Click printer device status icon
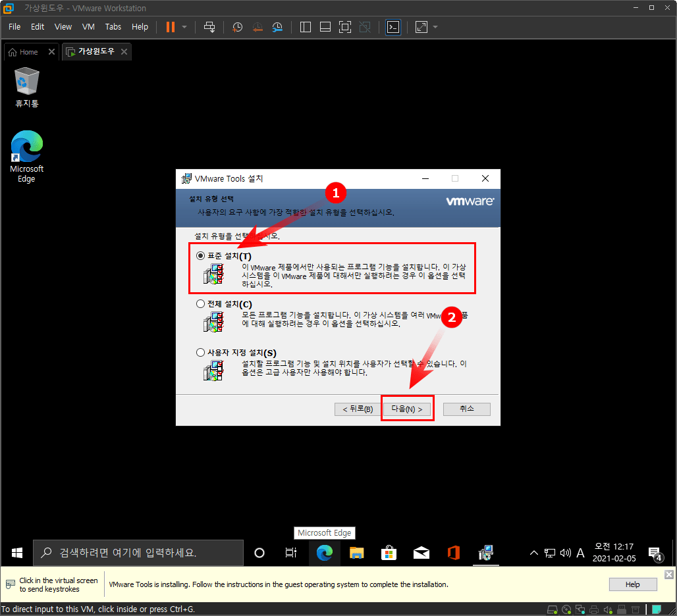677x616 pixels. tap(594, 609)
